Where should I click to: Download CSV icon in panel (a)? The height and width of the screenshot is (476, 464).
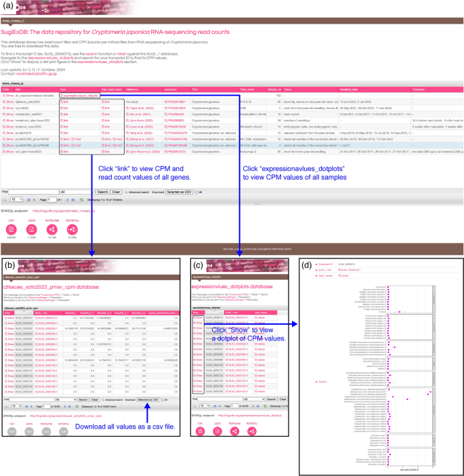click(12, 229)
